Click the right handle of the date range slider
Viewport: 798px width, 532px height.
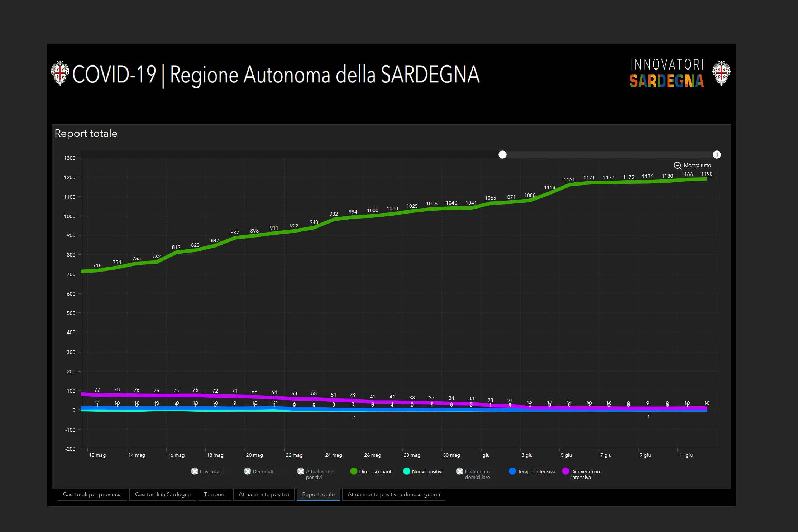[717, 155]
